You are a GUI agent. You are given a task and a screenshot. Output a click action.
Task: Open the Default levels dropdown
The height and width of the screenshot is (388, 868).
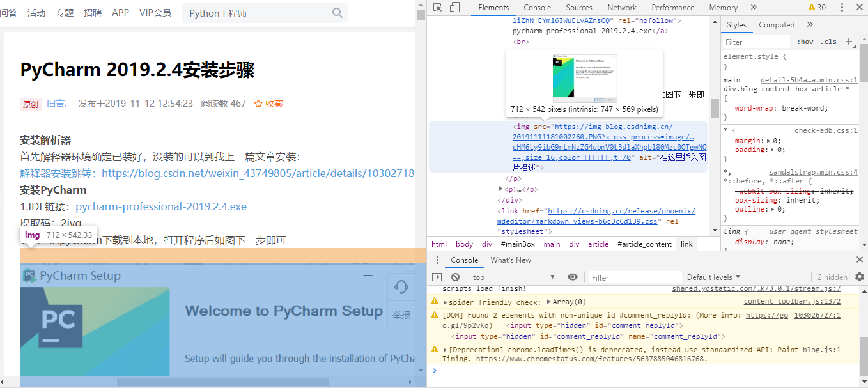(713, 277)
